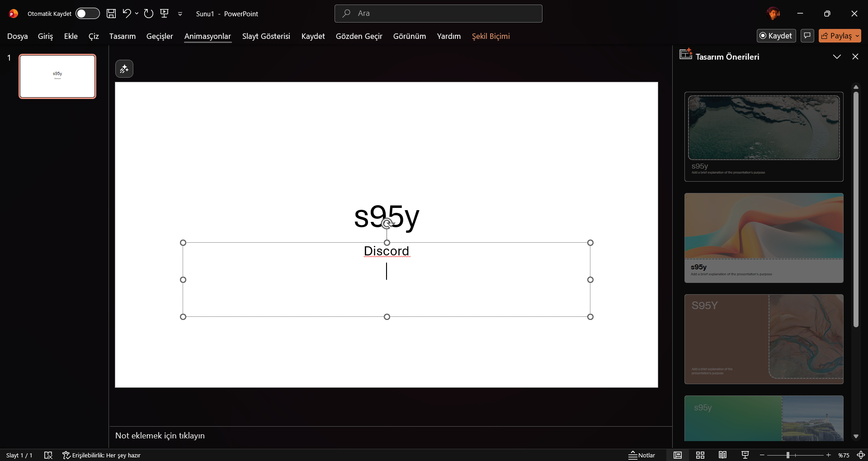
Task: Click the zoom in plus button
Action: coord(828,455)
